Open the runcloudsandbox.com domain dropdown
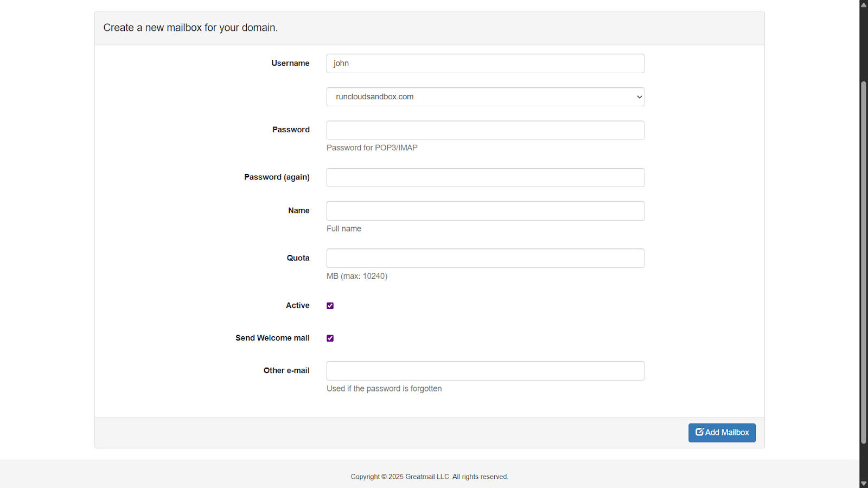 [485, 97]
